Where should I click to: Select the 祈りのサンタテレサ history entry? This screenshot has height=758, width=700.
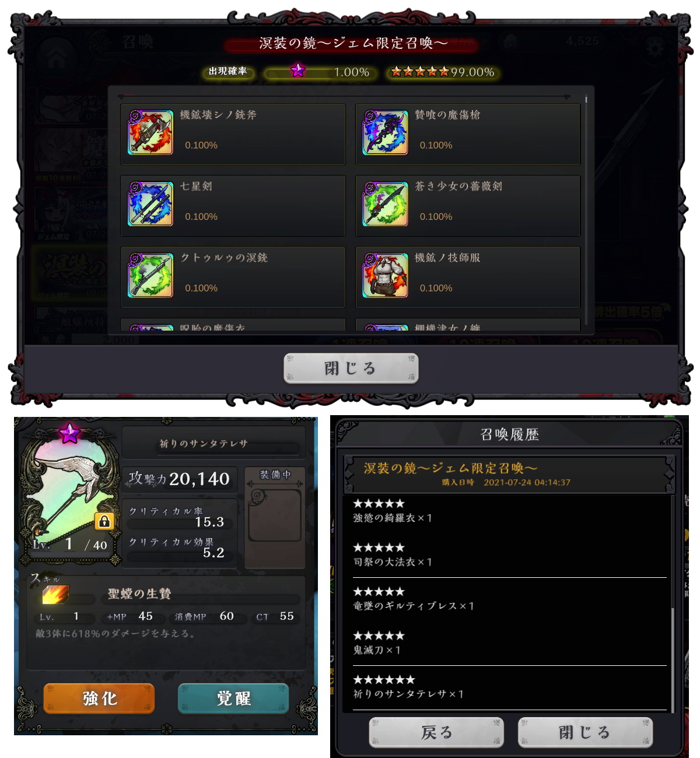408,694
